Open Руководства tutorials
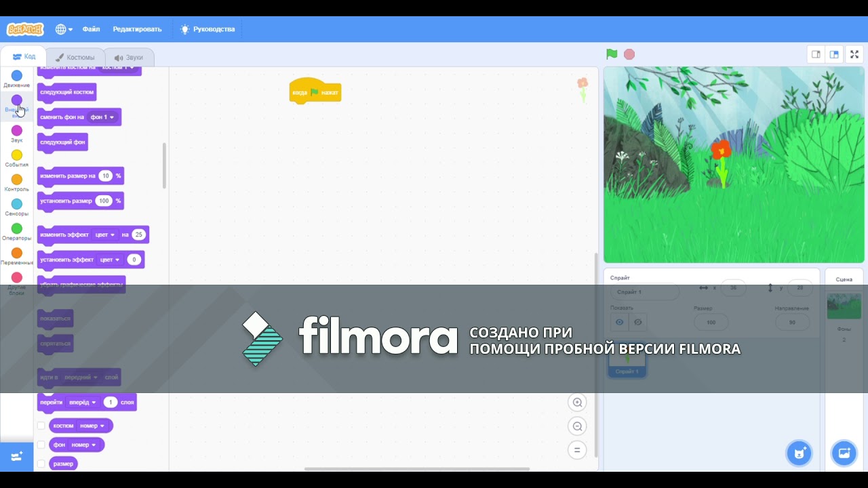The height and width of the screenshot is (488, 868). (208, 29)
